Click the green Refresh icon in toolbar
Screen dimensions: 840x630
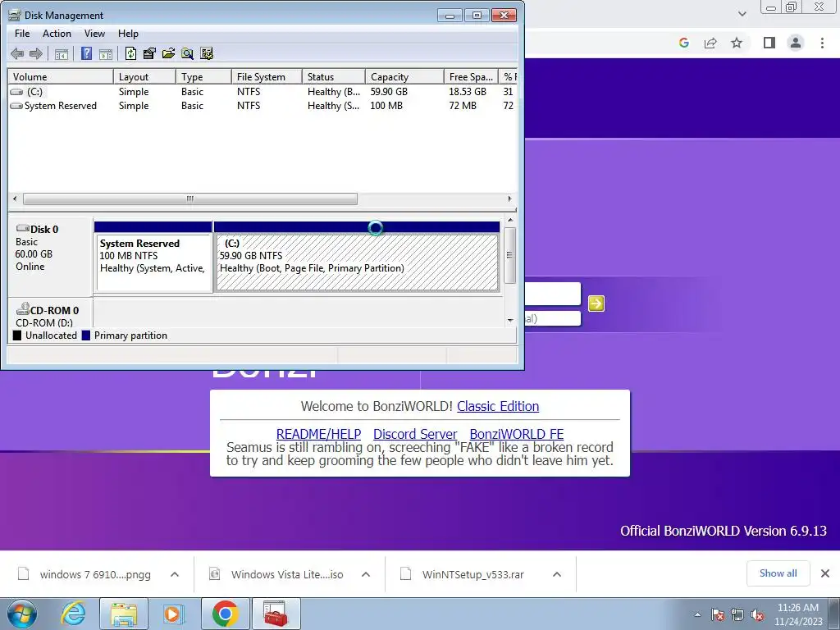click(130, 53)
